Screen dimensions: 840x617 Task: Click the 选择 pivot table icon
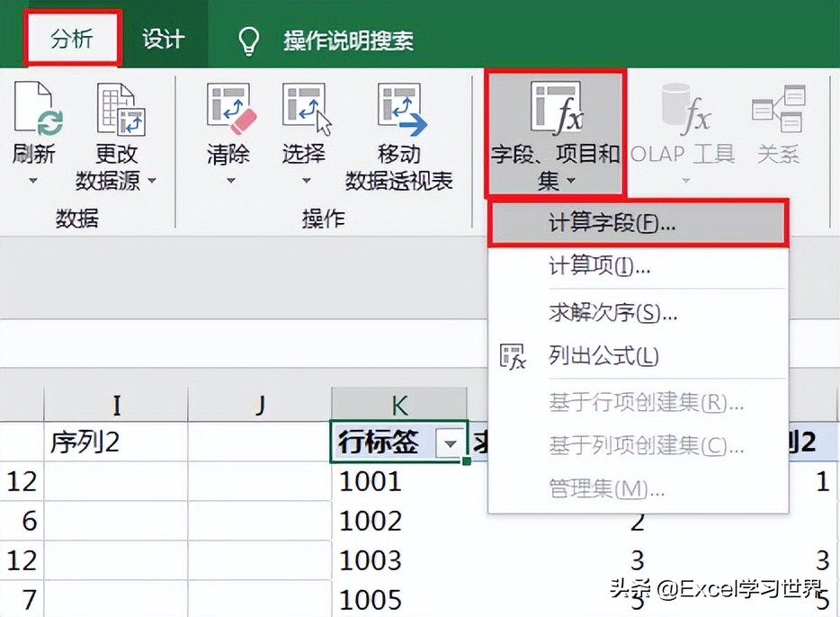pyautogui.click(x=306, y=108)
